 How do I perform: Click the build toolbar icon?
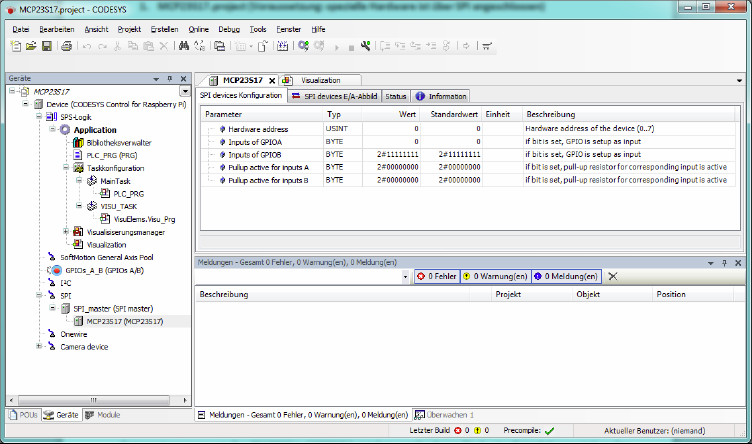[282, 46]
